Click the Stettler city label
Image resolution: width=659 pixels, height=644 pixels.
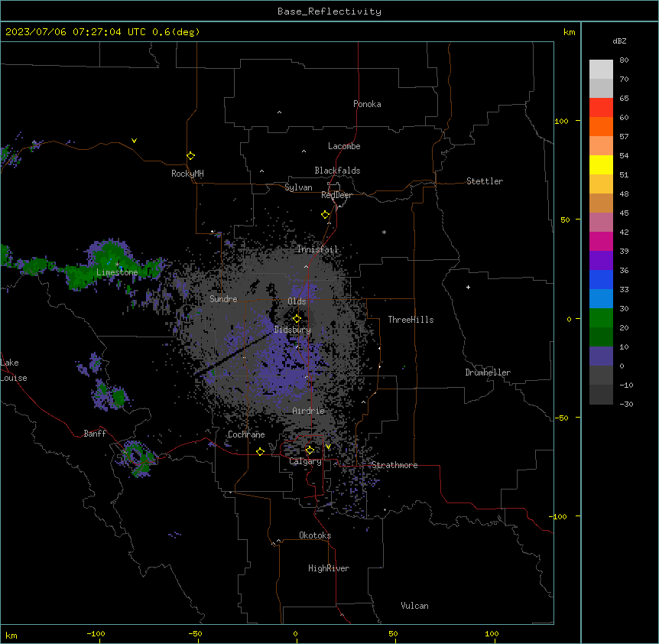pyautogui.click(x=485, y=181)
